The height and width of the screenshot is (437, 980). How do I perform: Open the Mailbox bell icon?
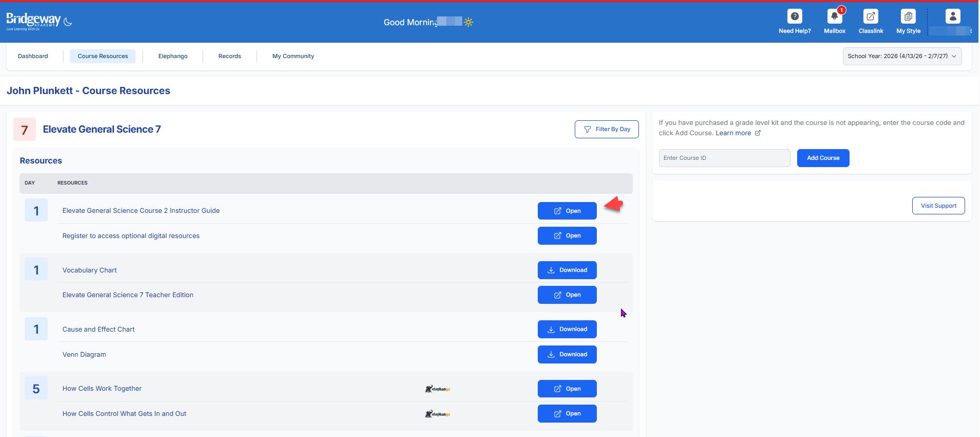pos(835,16)
